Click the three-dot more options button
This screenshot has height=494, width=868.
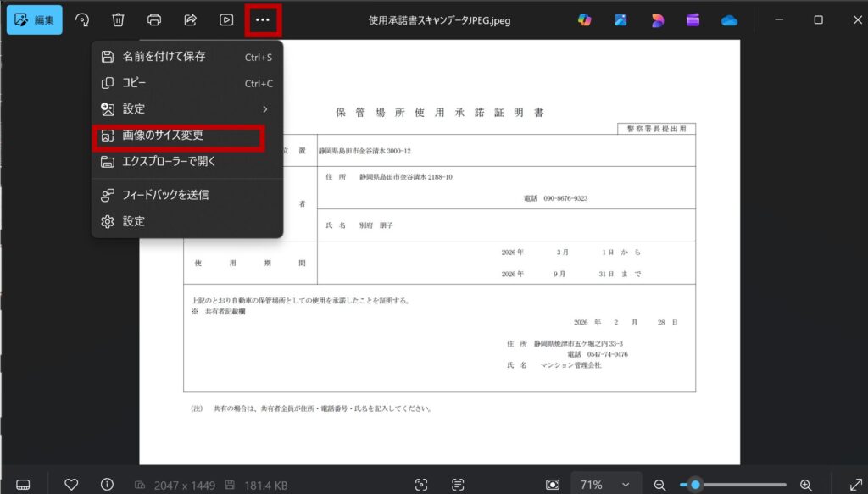(263, 19)
